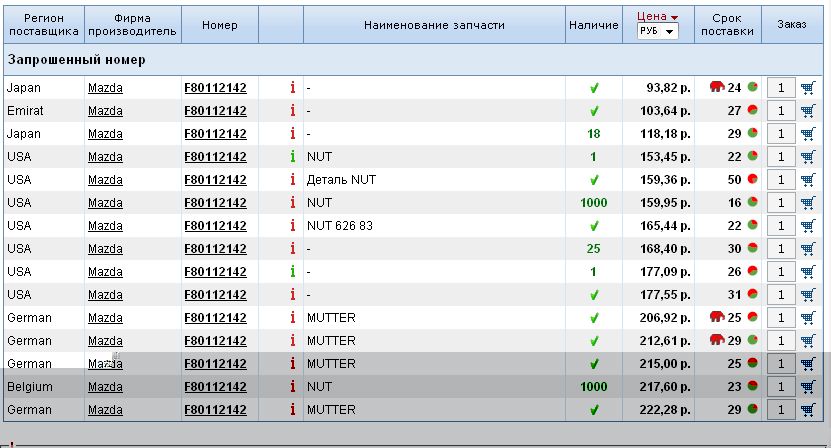Viewport: 831px width, 448px height.
Task: Open Mazda link in the NUT 626 83 row
Action: tap(105, 226)
